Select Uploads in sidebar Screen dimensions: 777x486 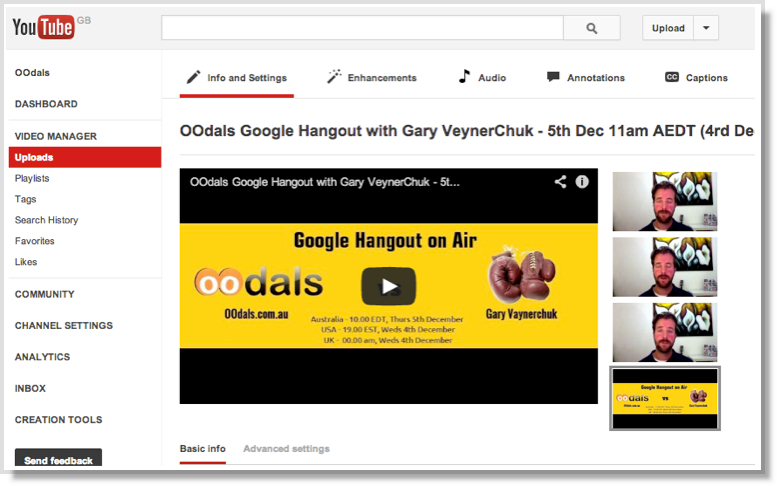[85, 157]
